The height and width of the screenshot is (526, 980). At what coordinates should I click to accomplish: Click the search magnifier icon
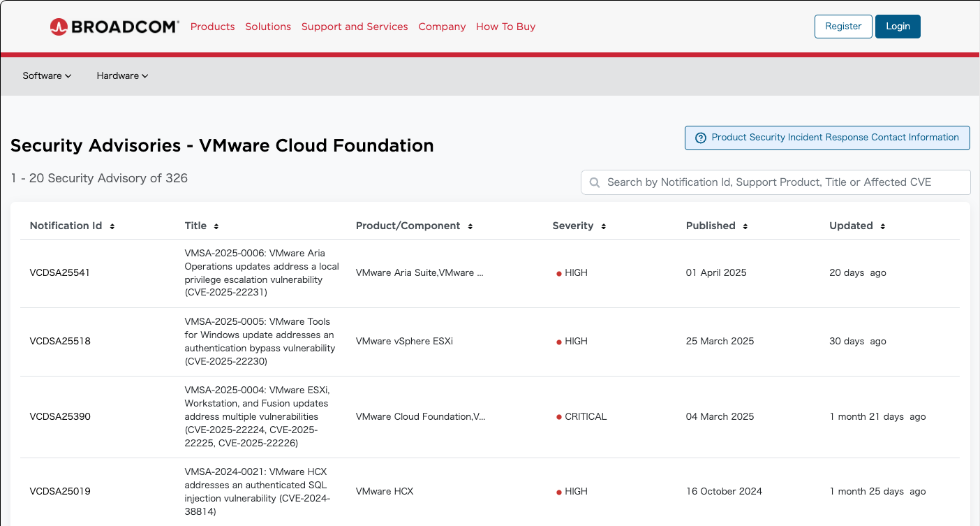[x=595, y=182]
